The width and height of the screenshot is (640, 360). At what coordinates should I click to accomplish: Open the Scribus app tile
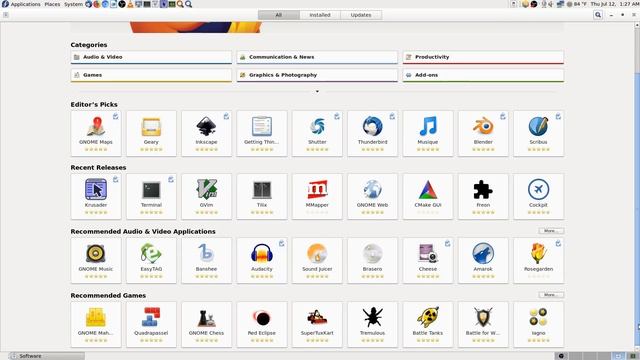point(538,133)
